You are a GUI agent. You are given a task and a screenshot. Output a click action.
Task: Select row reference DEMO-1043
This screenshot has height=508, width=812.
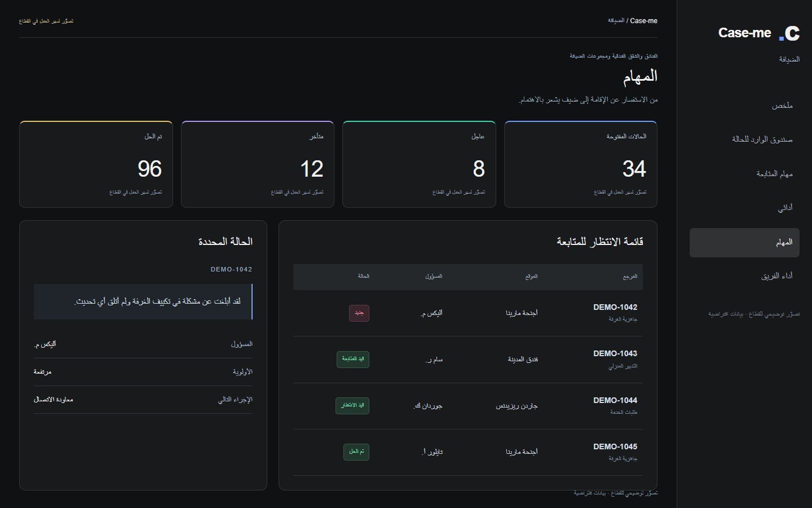click(x=615, y=354)
